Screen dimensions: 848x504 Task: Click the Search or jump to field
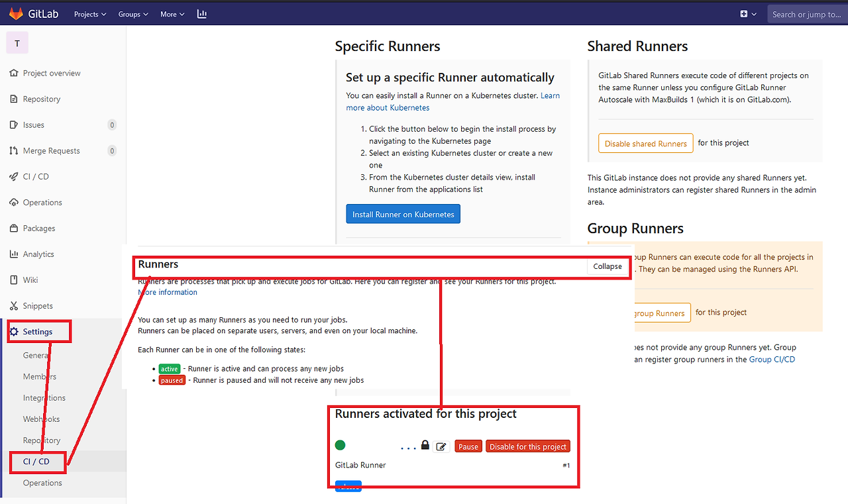point(806,13)
